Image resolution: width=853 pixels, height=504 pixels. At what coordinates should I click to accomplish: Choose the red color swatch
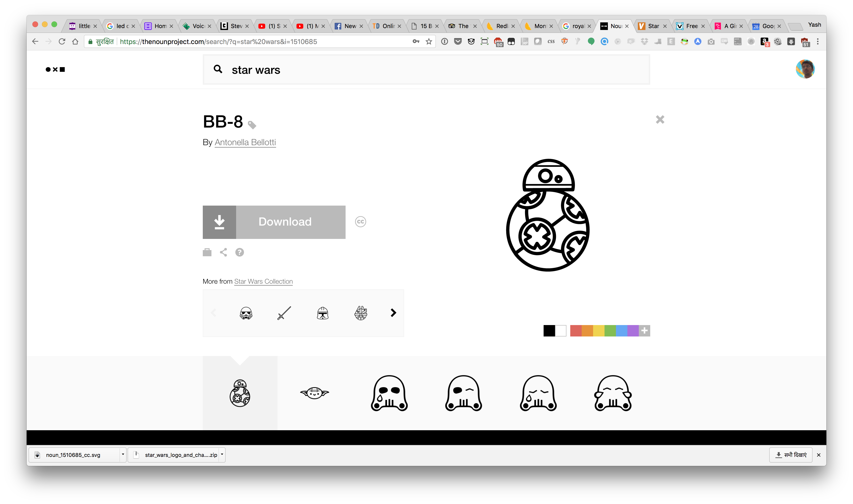pos(575,331)
